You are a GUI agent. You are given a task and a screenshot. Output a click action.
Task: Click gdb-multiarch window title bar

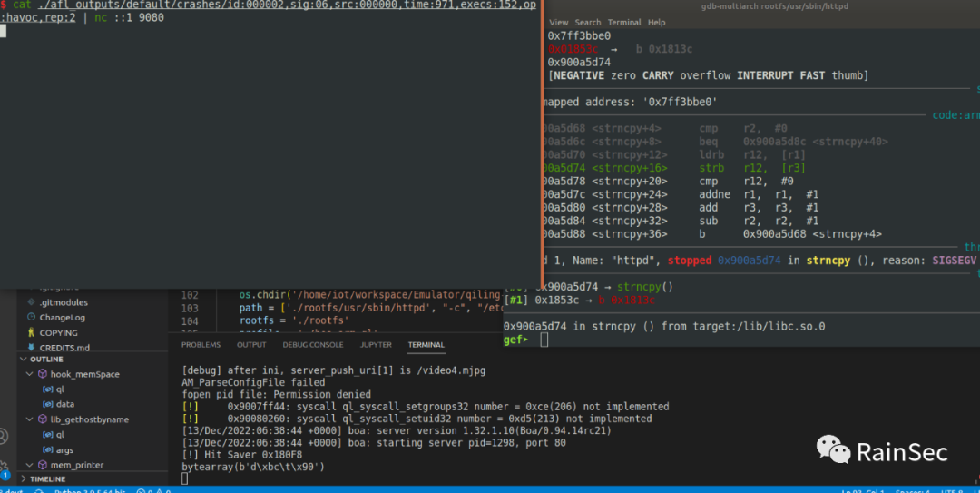point(774,6)
